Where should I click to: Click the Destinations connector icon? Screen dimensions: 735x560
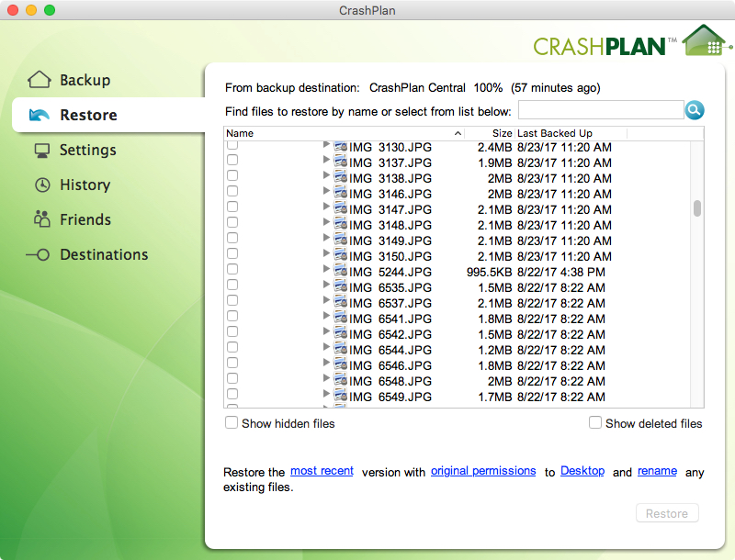click(38, 254)
